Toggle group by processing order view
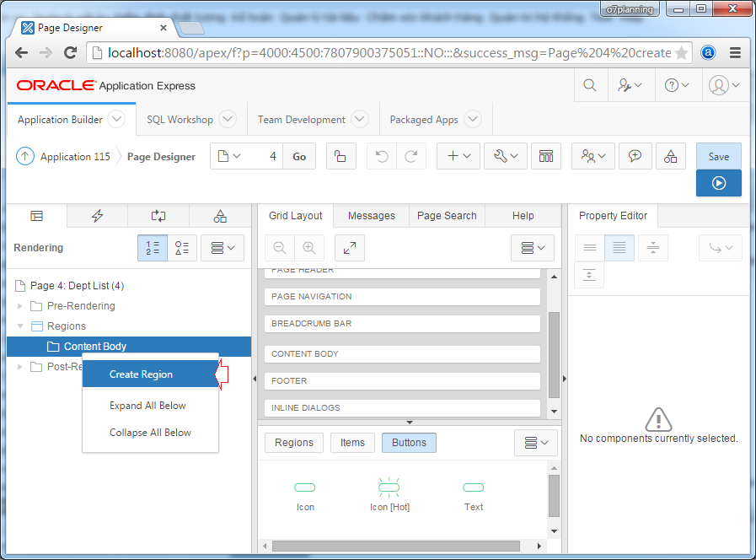756x560 pixels. pyautogui.click(x=153, y=248)
